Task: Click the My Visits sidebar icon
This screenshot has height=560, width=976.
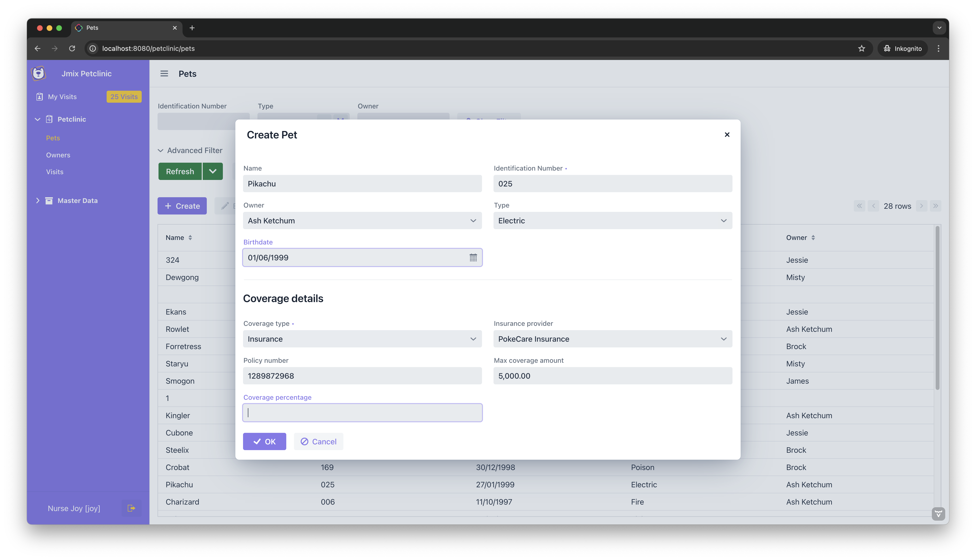Action: tap(40, 96)
